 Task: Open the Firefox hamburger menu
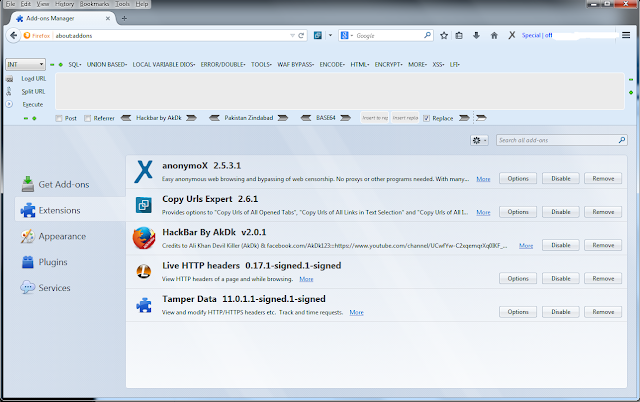(x=626, y=35)
